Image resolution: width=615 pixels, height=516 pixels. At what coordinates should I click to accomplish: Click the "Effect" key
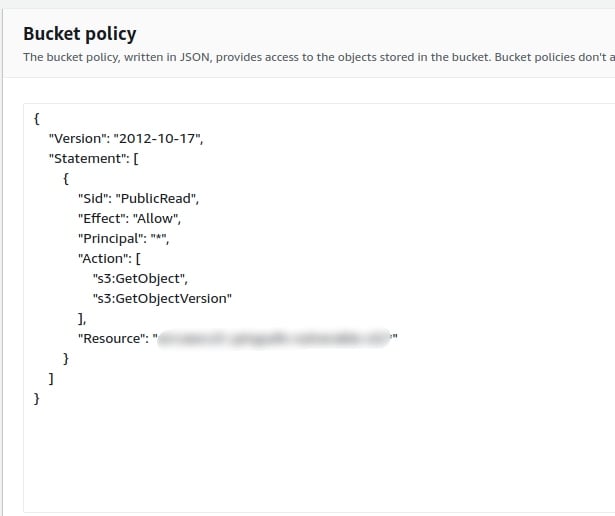pyautogui.click(x=101, y=218)
